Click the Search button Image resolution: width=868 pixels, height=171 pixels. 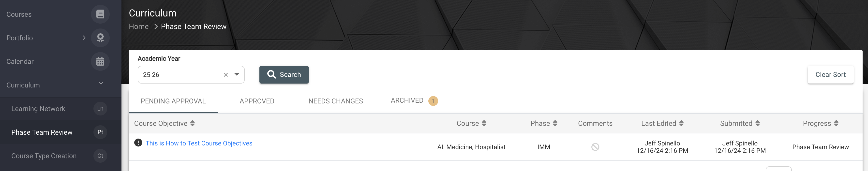tap(284, 74)
